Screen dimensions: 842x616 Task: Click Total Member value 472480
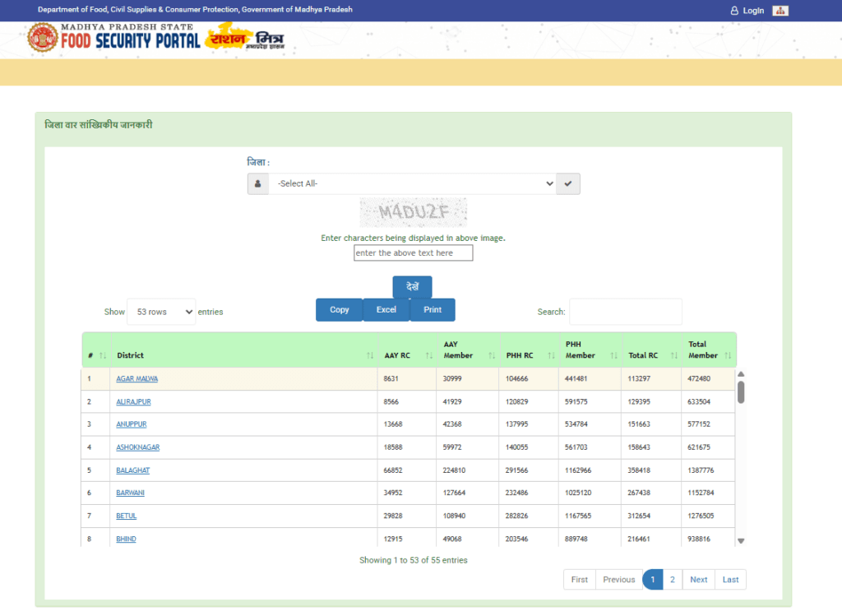(x=699, y=378)
